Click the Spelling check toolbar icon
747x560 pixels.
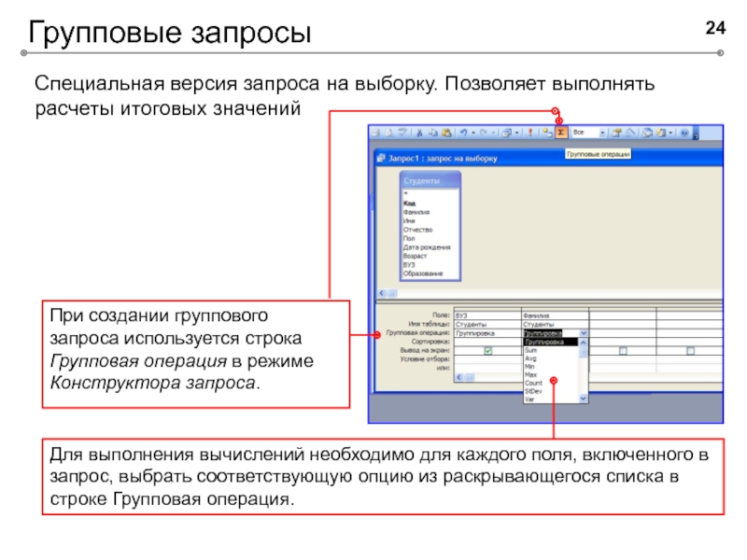pyautogui.click(x=402, y=133)
